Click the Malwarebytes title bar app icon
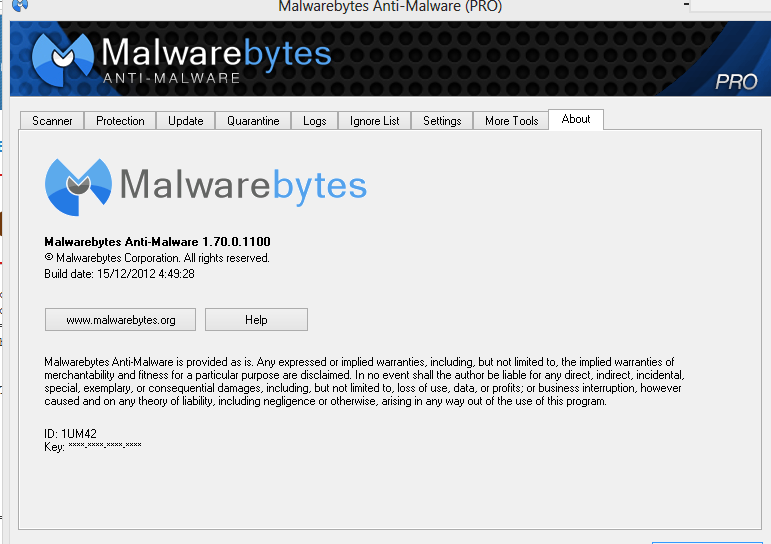Screen dimensions: 771x544 (x=20, y=5)
